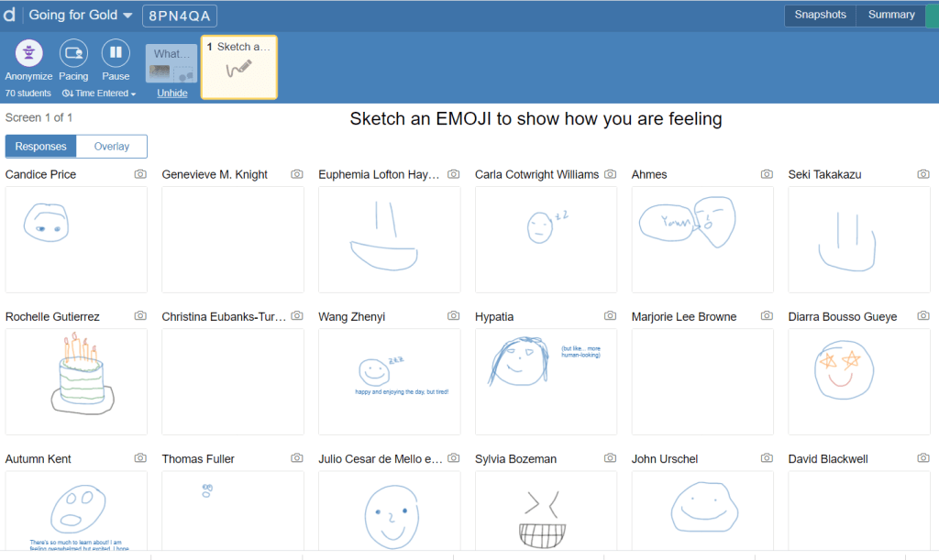Click camera icon beside Ahmes
The height and width of the screenshot is (560, 939).
click(767, 174)
